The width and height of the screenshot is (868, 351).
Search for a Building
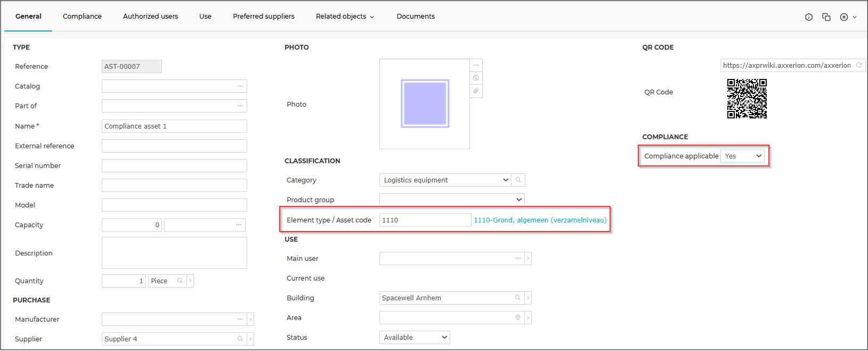click(x=518, y=298)
